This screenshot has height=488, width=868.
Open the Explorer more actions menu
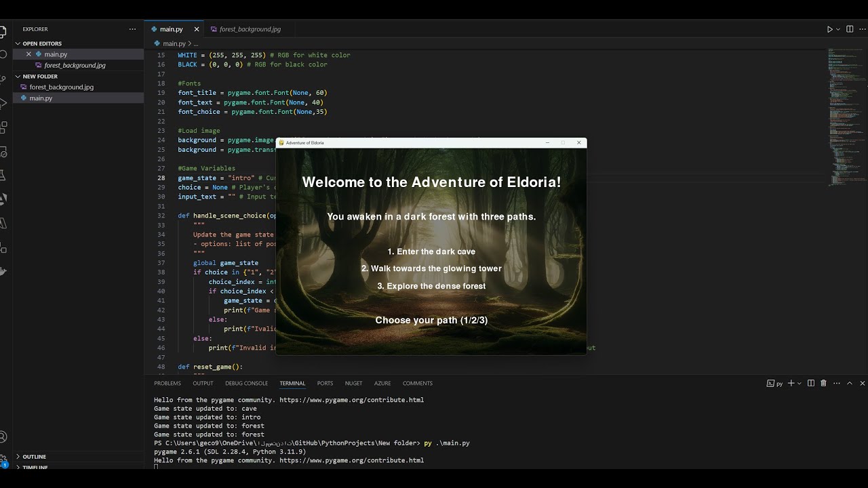pyautogui.click(x=132, y=28)
